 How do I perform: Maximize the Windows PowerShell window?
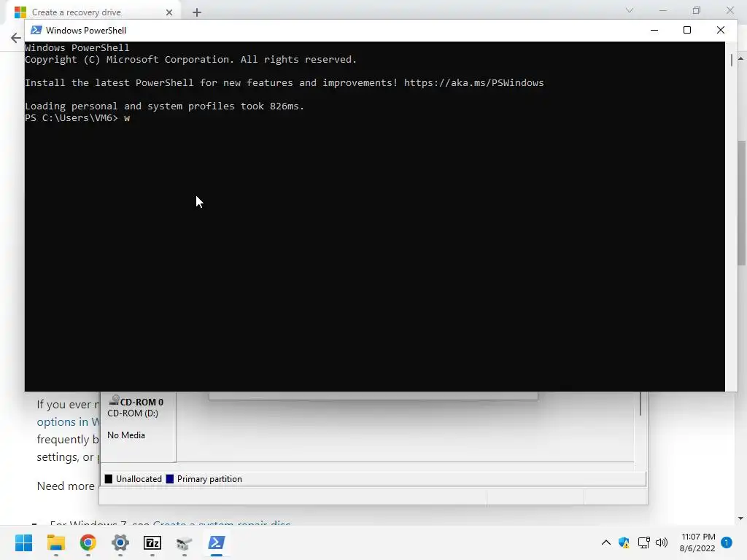coord(687,30)
